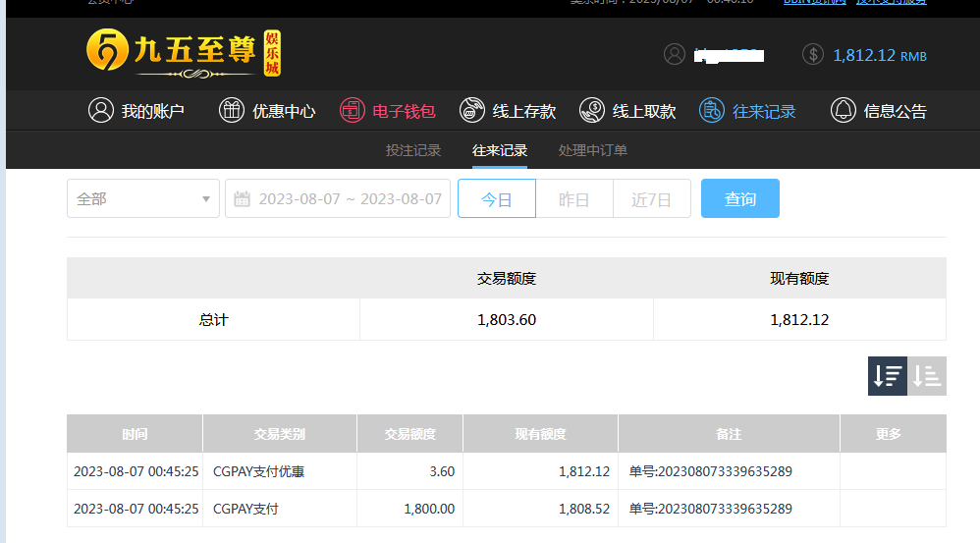
Task: Switch to 投注记录 tab
Action: click(x=413, y=150)
